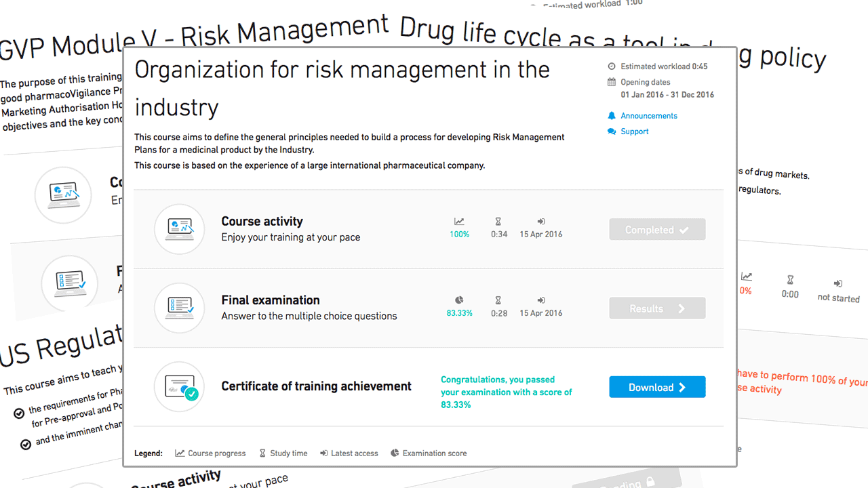The width and height of the screenshot is (868, 488).
Task: Click the Opening dates calendar icon
Action: click(612, 82)
